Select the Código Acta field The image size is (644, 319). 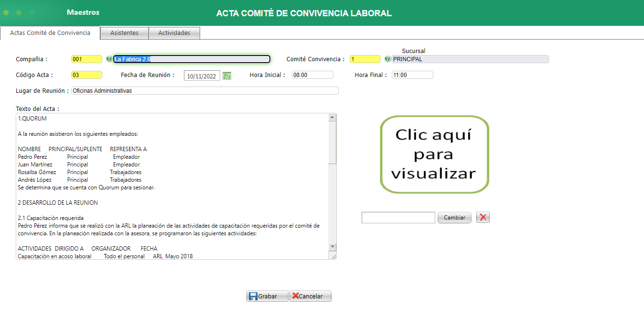pyautogui.click(x=86, y=75)
